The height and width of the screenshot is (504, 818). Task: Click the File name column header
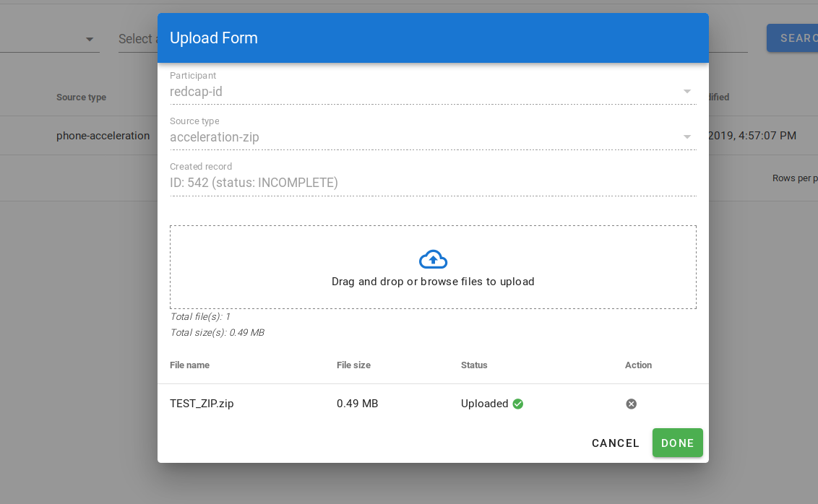click(x=190, y=365)
